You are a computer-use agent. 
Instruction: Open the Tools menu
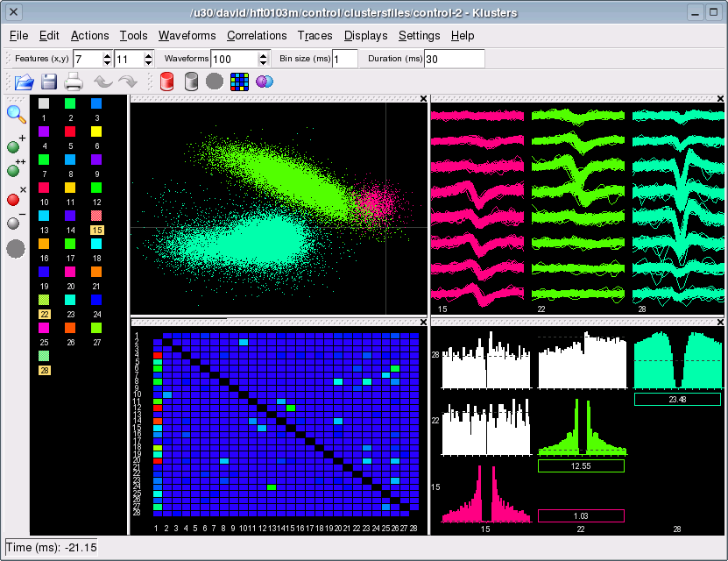(x=133, y=36)
